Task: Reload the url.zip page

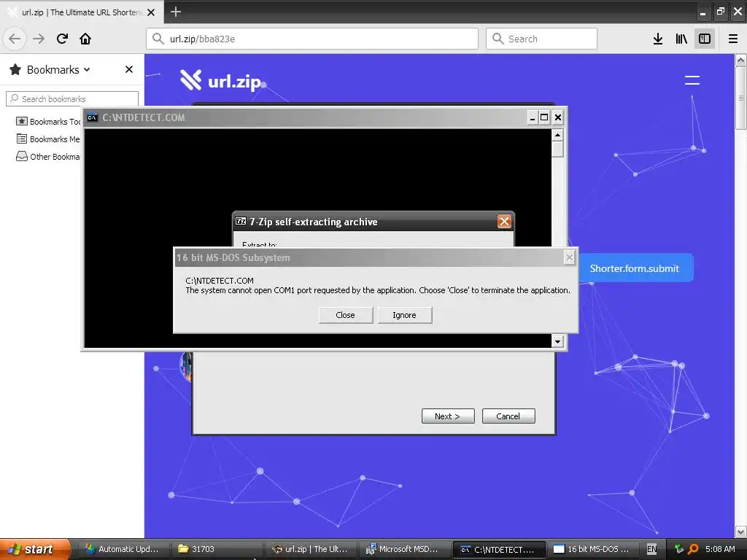Action: tap(62, 39)
